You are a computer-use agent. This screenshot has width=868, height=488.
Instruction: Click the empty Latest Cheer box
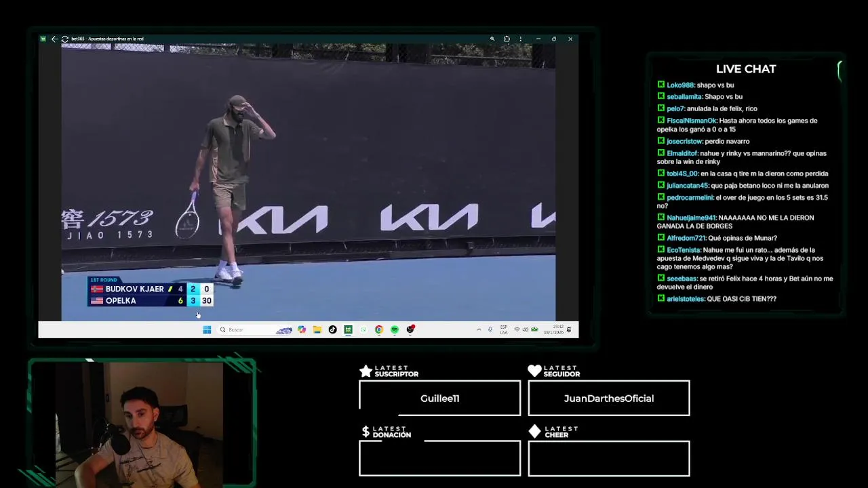click(x=609, y=458)
